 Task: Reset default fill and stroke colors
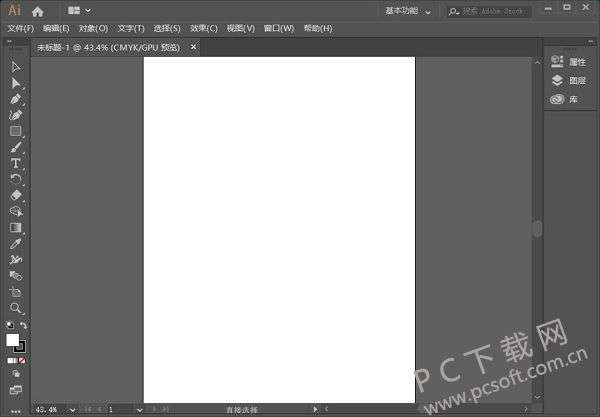(x=10, y=325)
